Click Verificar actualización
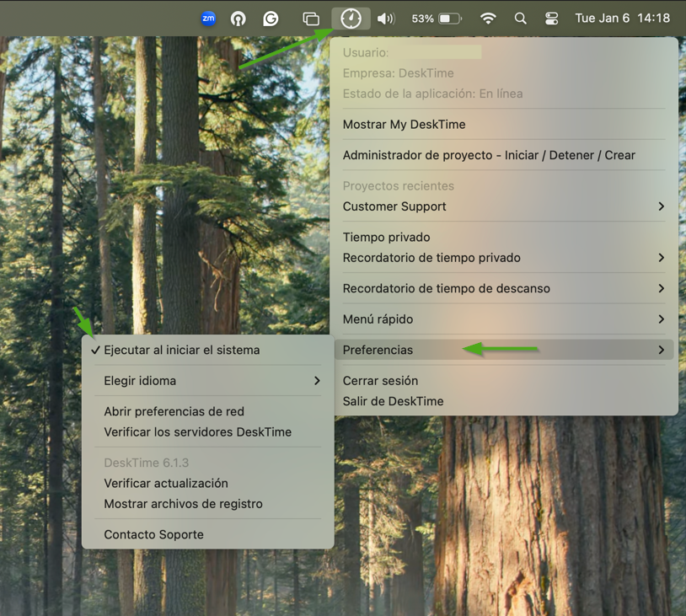Viewport: 686px width, 616px height. point(166,484)
